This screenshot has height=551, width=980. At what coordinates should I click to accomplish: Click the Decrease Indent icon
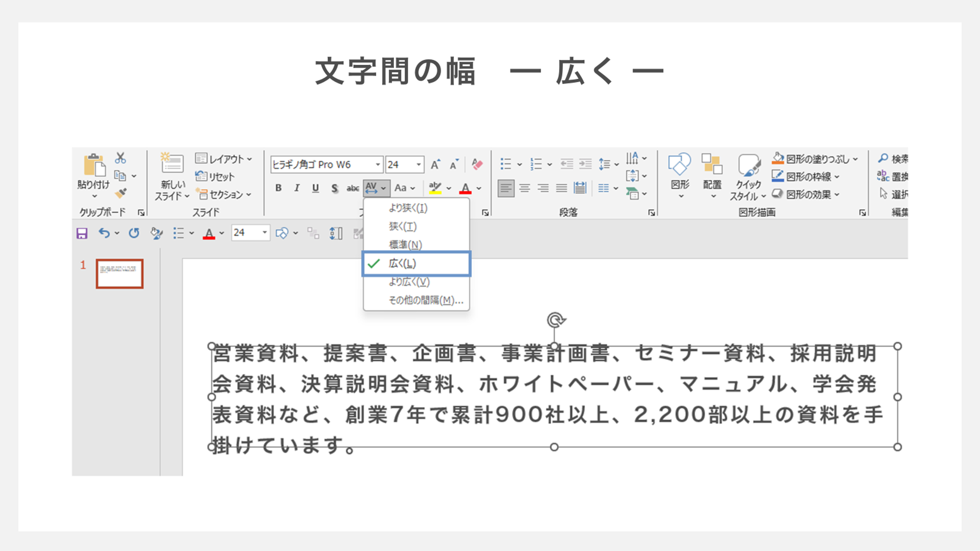567,164
